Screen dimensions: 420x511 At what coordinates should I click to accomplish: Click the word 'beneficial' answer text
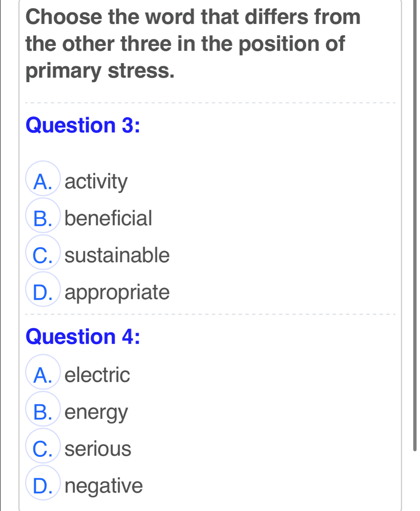click(109, 219)
